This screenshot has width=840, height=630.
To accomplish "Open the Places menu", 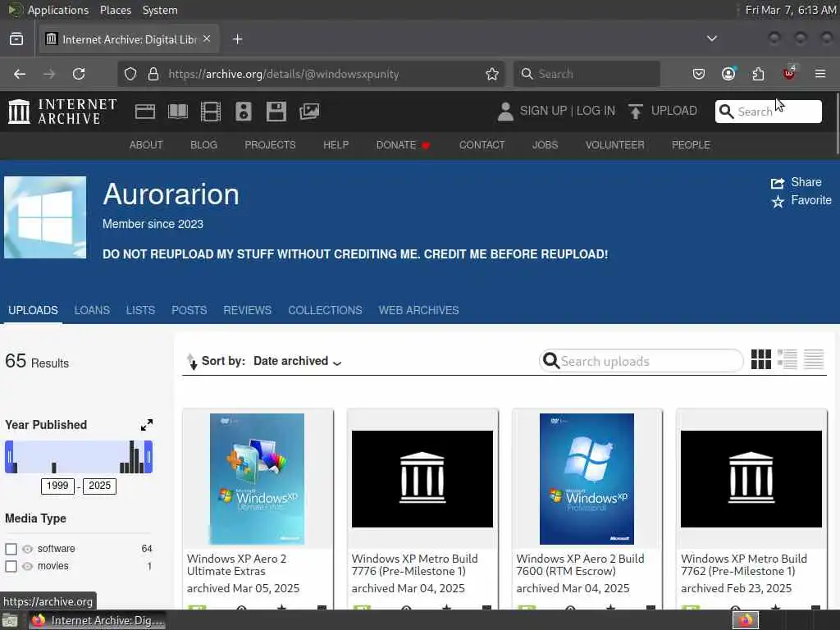I will (x=115, y=10).
